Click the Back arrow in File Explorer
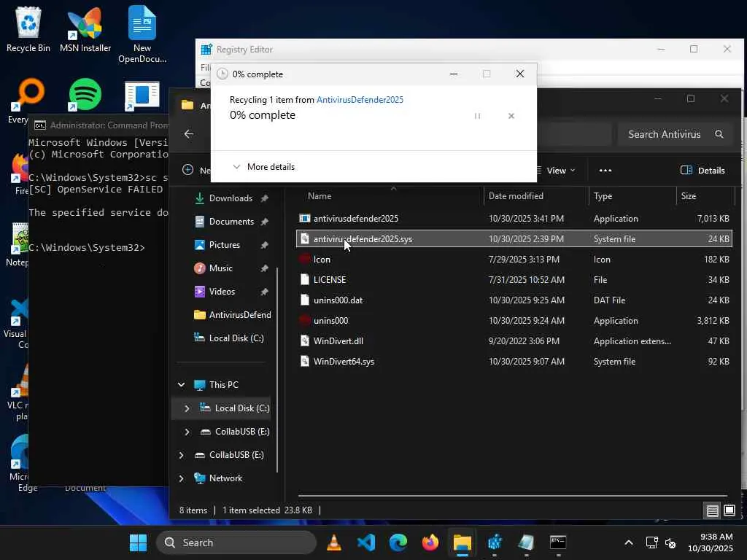The width and height of the screenshot is (747, 560). click(x=189, y=134)
